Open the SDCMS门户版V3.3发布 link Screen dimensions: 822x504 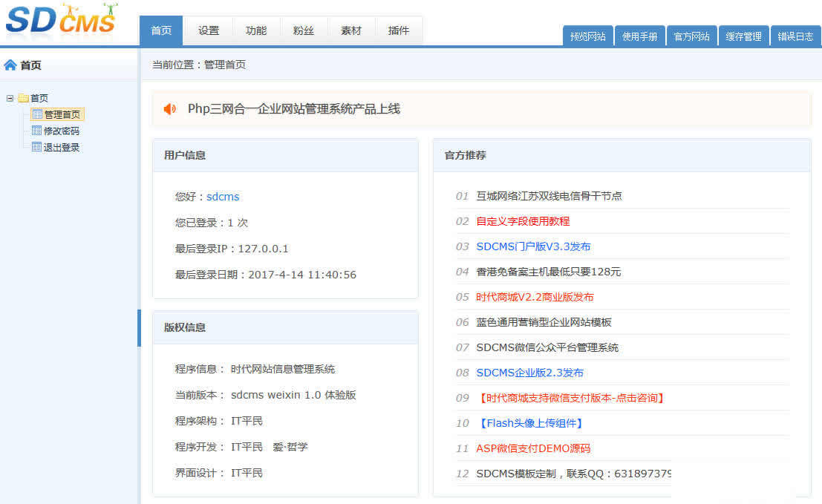(533, 246)
